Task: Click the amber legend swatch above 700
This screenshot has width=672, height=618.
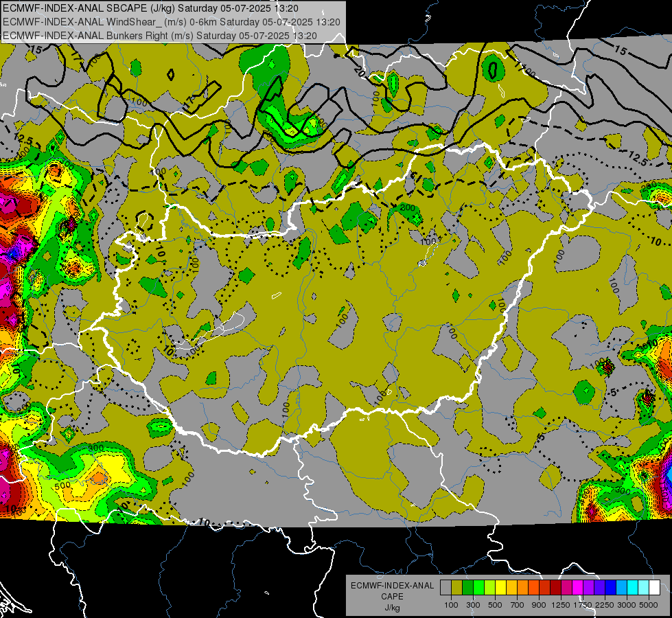Action: [511, 588]
